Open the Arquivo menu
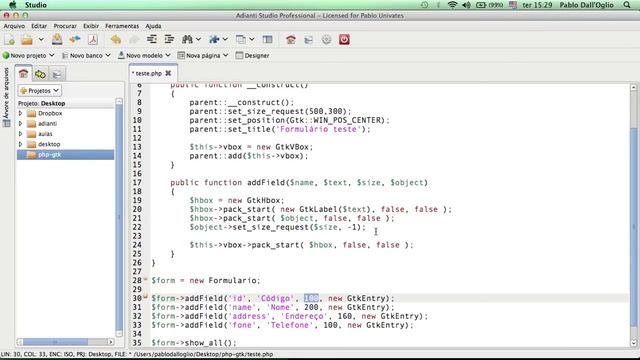The image size is (640, 360). 14,26
